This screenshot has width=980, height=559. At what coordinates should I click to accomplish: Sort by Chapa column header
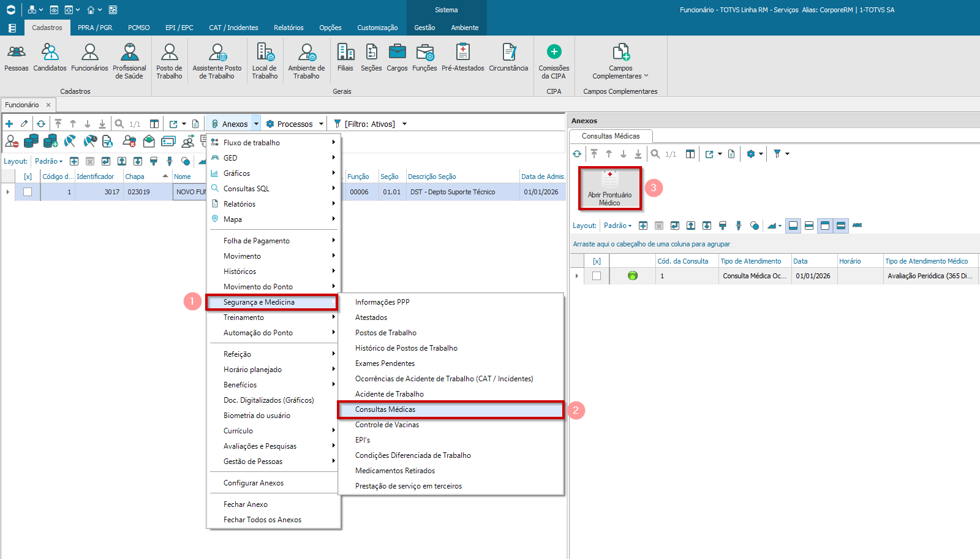(x=146, y=177)
